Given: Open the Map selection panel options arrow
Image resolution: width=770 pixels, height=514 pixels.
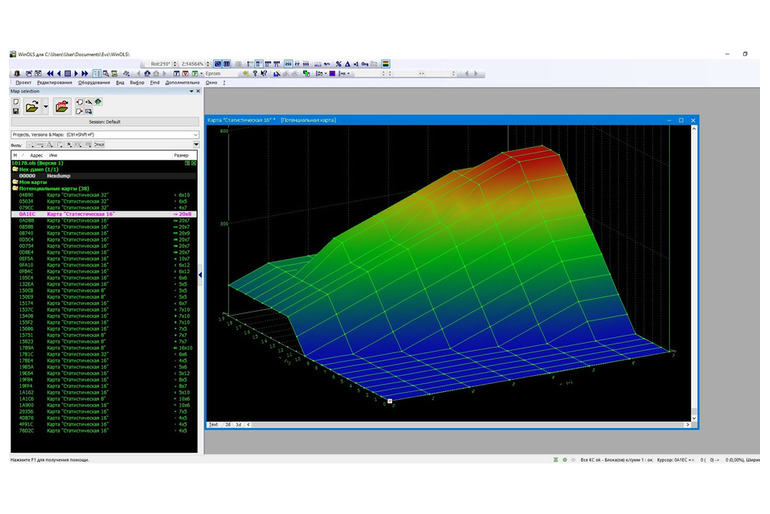Looking at the screenshot, I should click(x=192, y=91).
